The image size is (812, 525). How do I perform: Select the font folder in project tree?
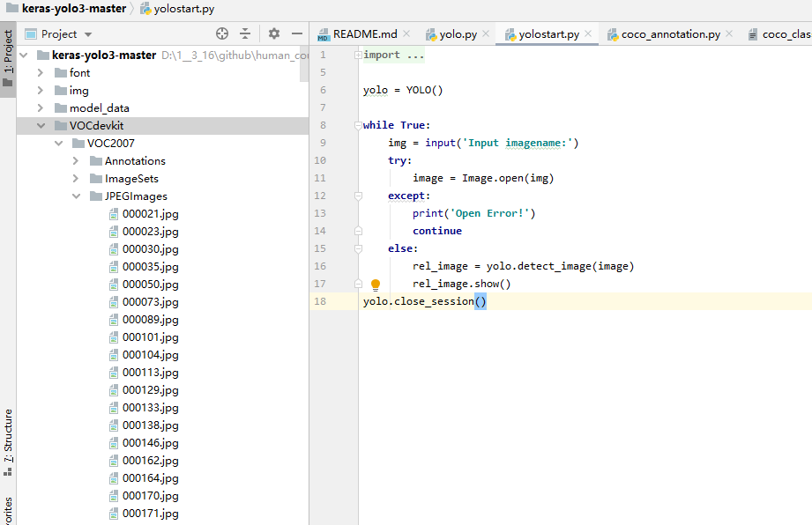coord(79,73)
